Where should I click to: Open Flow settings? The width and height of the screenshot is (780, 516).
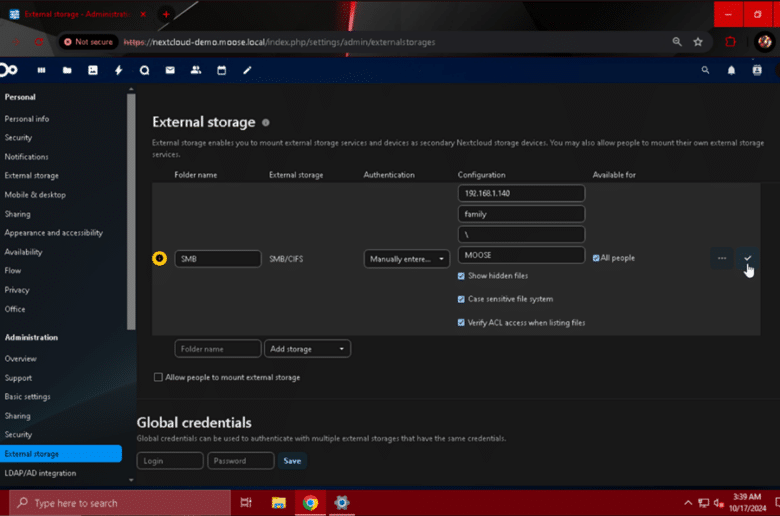13,271
